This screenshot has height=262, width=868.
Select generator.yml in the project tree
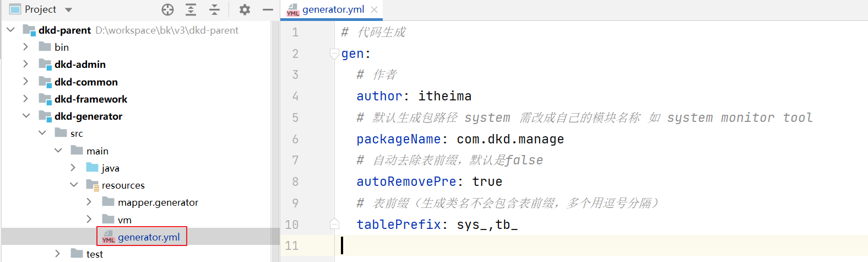coord(149,237)
